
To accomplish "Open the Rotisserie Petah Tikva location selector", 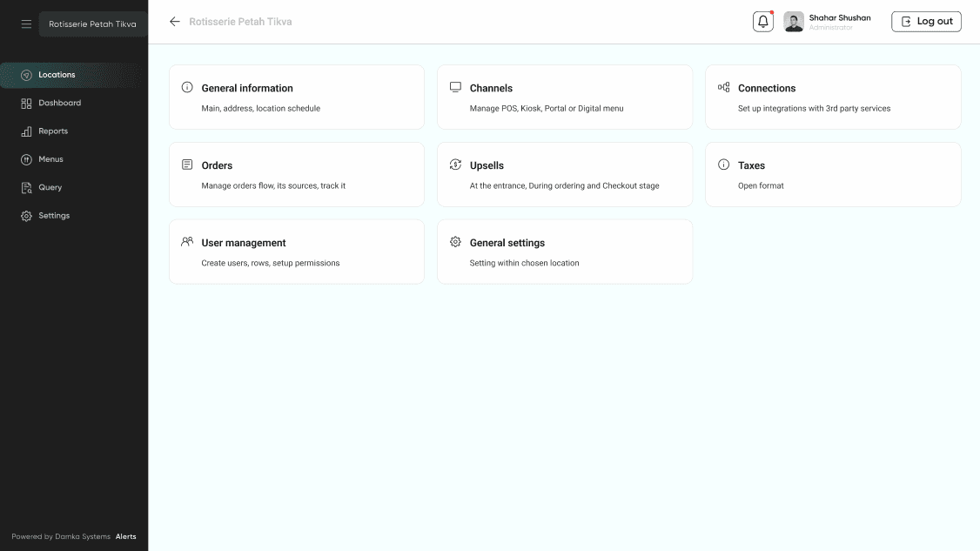I will (x=92, y=24).
